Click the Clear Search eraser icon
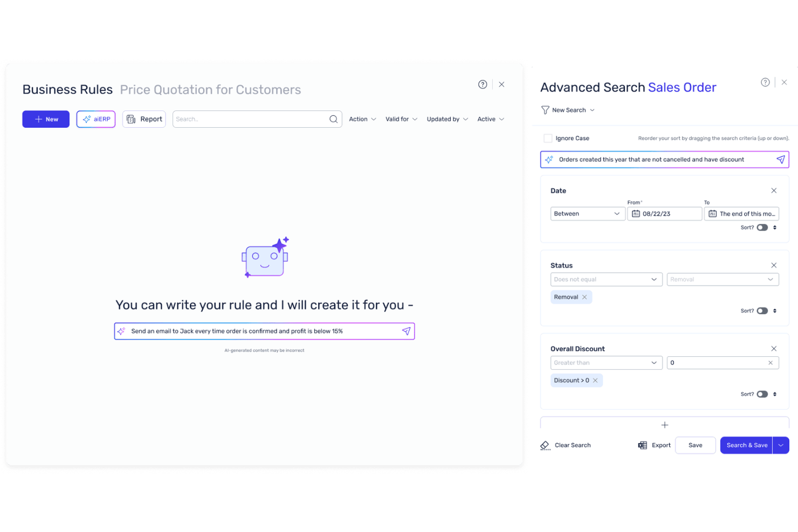 tap(545, 445)
